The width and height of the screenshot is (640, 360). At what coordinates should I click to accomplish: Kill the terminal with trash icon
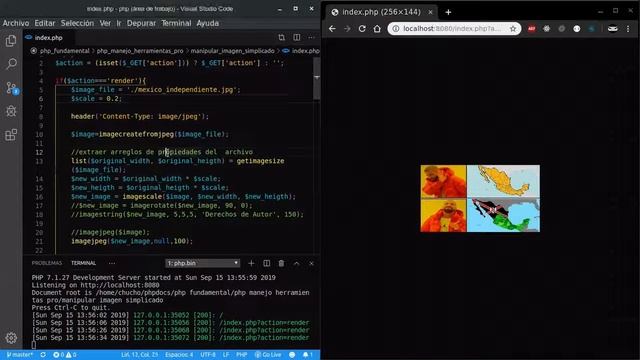click(281, 263)
